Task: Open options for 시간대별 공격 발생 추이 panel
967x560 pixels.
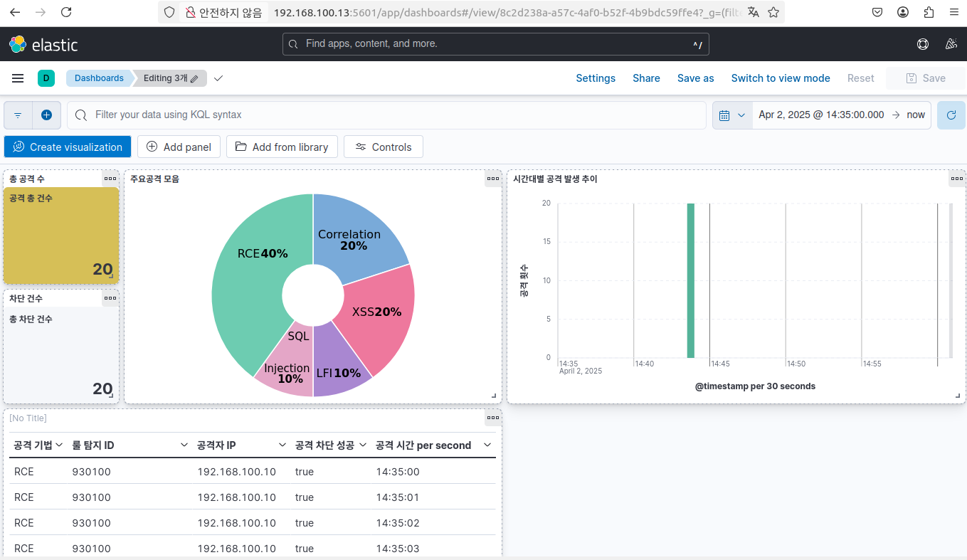Action: [x=957, y=179]
